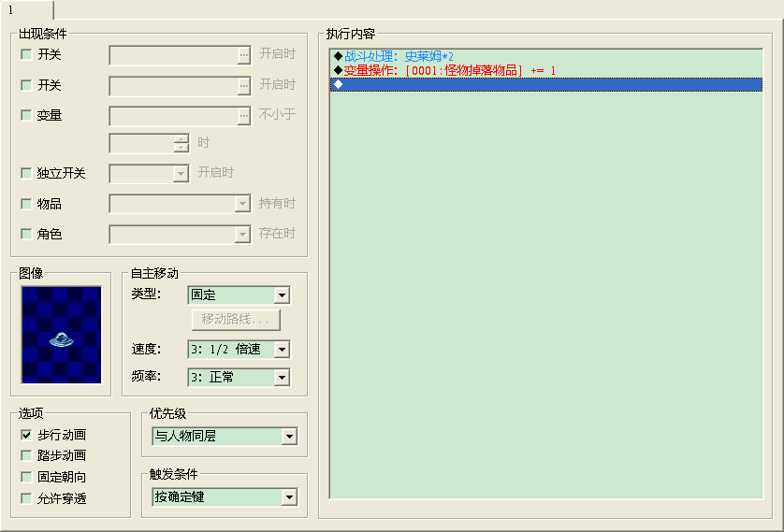The image size is (784, 532).
Task: Open the second 开关 ellipsis browse button
Action: 243,86
